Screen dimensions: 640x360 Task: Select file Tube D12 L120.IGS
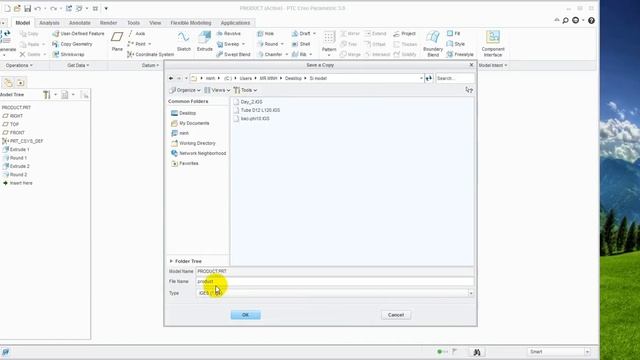[x=257, y=110]
